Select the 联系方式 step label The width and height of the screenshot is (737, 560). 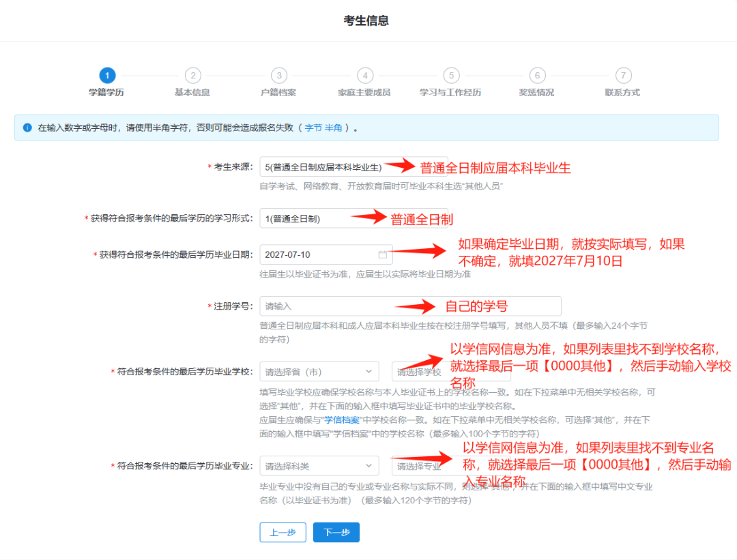tap(622, 93)
